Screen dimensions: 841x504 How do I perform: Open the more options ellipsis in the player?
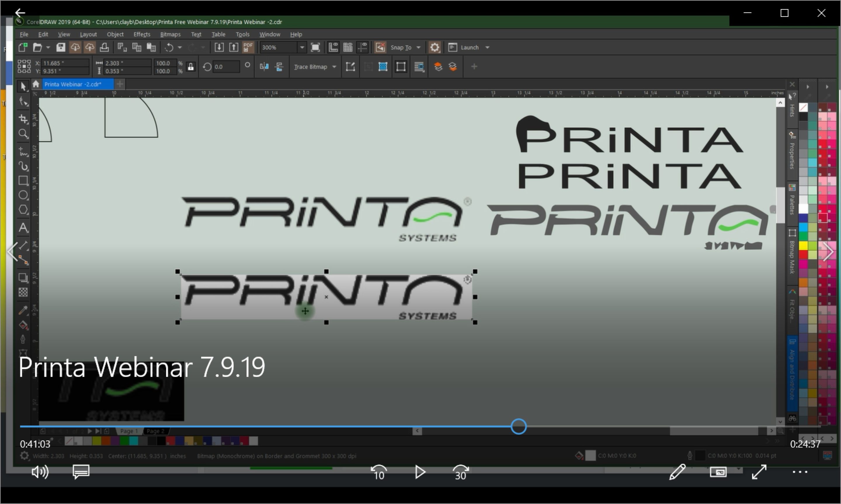tap(800, 472)
